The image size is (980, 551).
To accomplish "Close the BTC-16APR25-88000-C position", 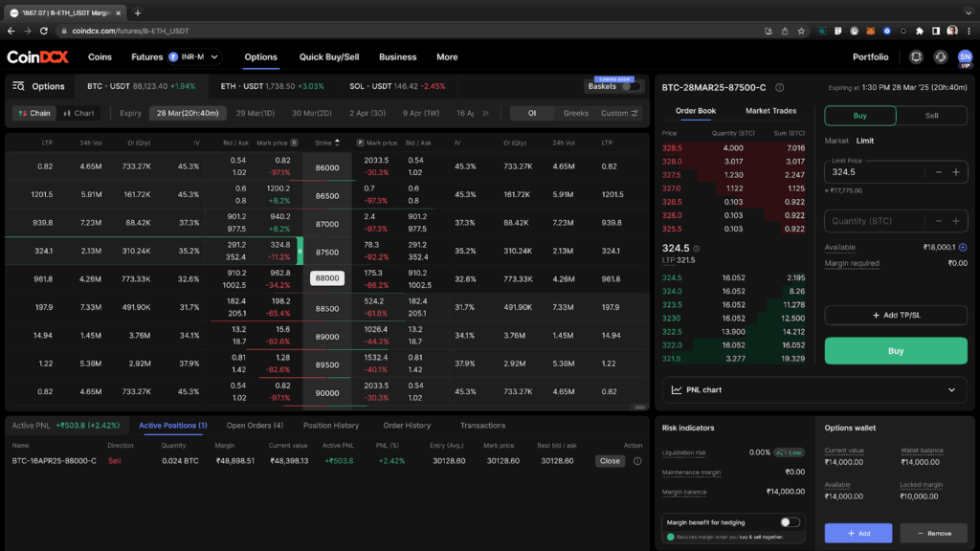I will click(x=610, y=461).
